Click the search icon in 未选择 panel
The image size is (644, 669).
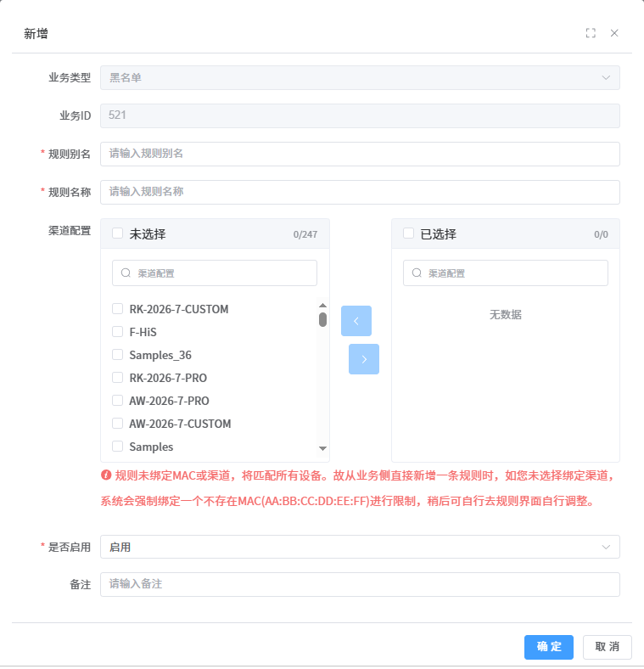[x=126, y=273]
